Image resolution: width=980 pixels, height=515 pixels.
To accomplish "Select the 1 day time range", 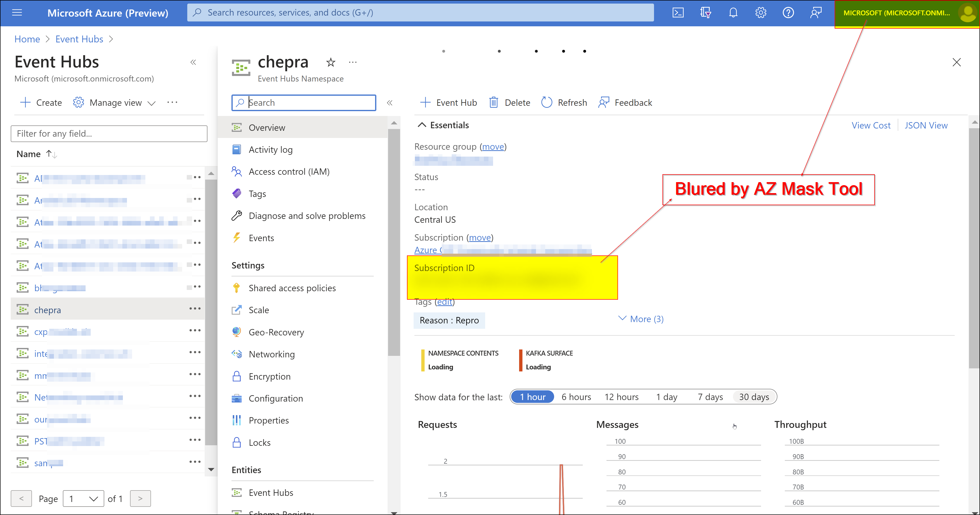I will [667, 397].
